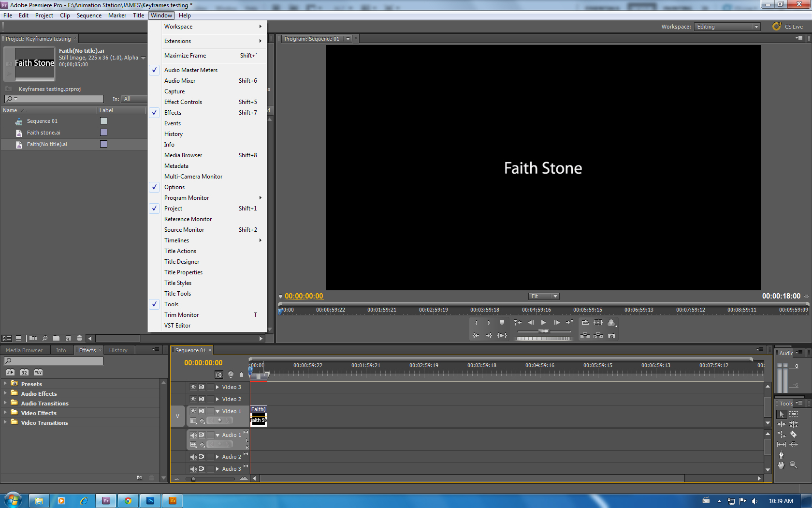Expand the Video Transitions folder
Viewport: 812px width, 508px height.
coord(5,422)
